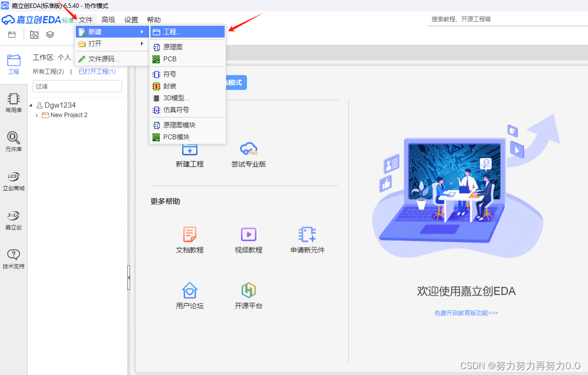Viewport: 588px width, 375px height.
Task: Choose 打开 in the file menu
Action: (112, 44)
